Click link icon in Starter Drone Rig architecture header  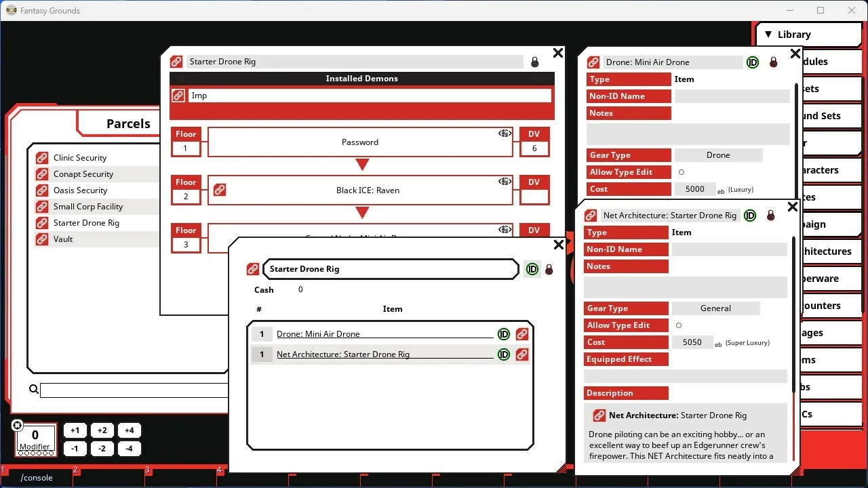click(176, 62)
